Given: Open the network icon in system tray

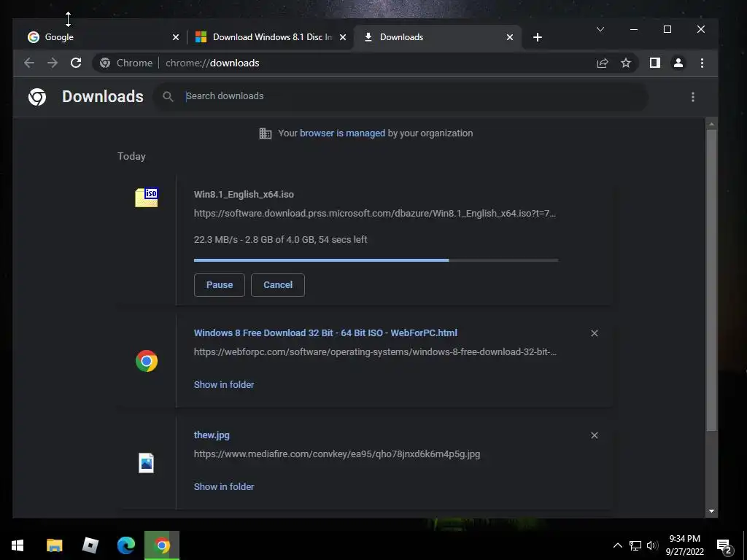Looking at the screenshot, I should 635,545.
